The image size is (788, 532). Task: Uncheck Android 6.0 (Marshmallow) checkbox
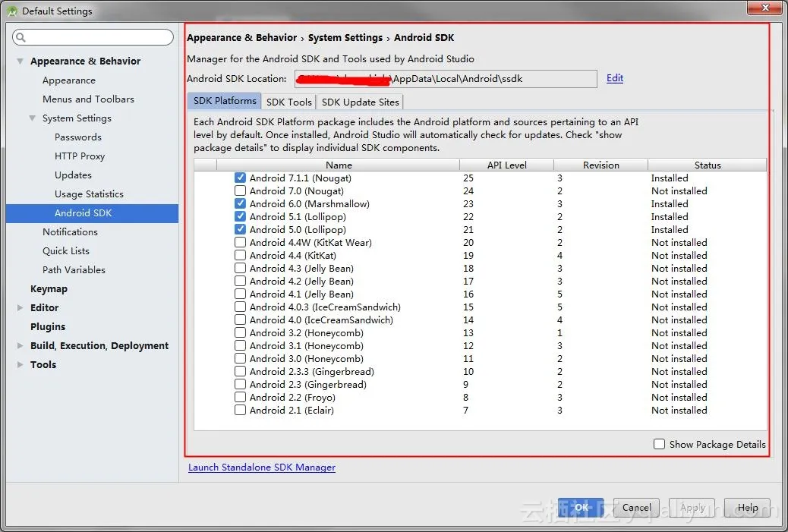tap(240, 203)
